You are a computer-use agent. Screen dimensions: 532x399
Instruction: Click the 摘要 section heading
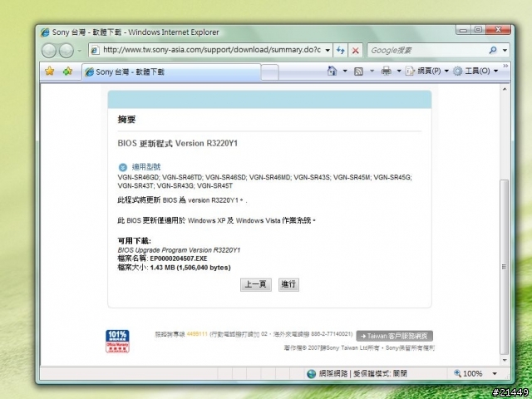126,120
